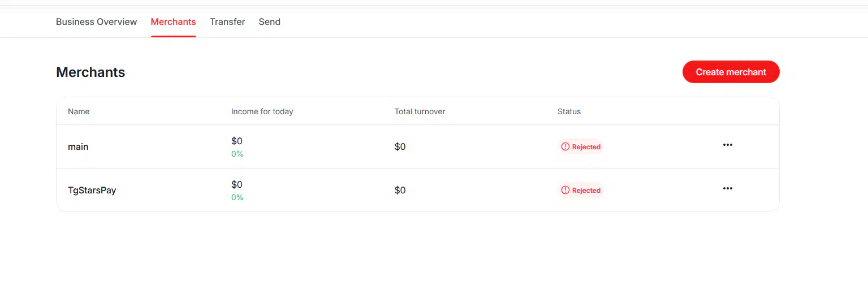Click the Income for today column header

click(262, 111)
